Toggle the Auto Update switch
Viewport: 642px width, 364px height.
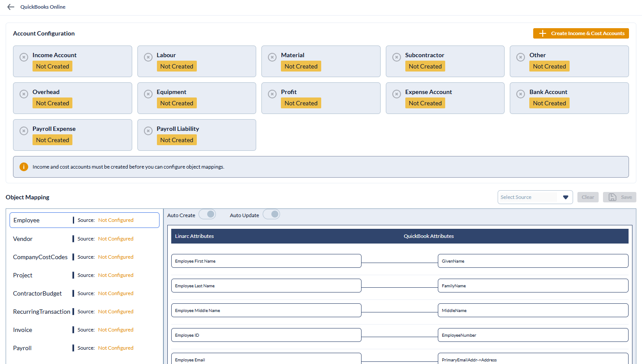[x=271, y=214]
